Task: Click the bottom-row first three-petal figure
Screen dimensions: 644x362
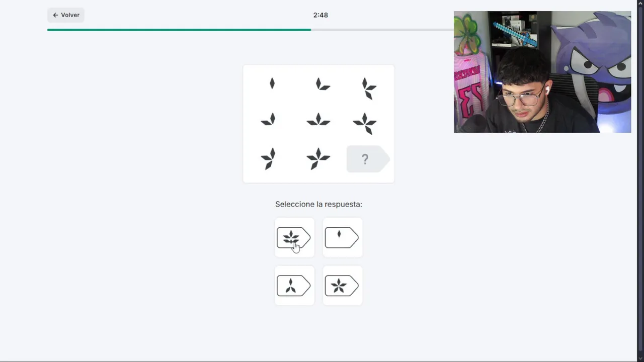Action: coord(269,158)
